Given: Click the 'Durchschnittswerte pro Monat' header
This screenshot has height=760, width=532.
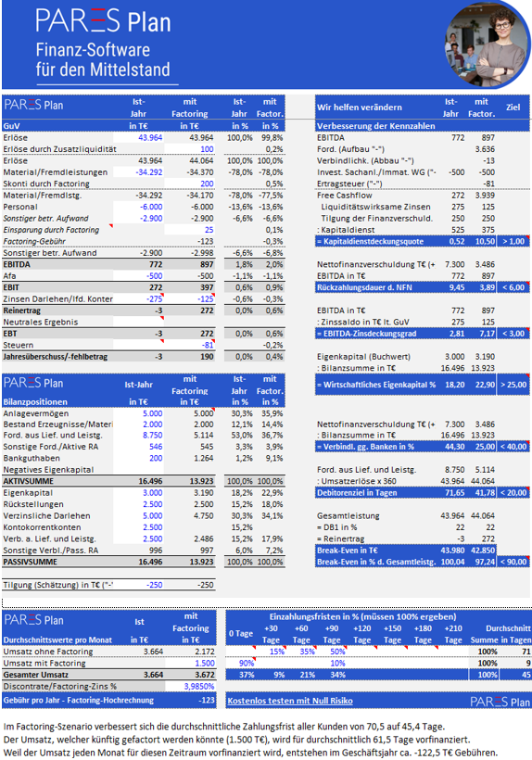Looking at the screenshot, I should pyautogui.click(x=57, y=640).
